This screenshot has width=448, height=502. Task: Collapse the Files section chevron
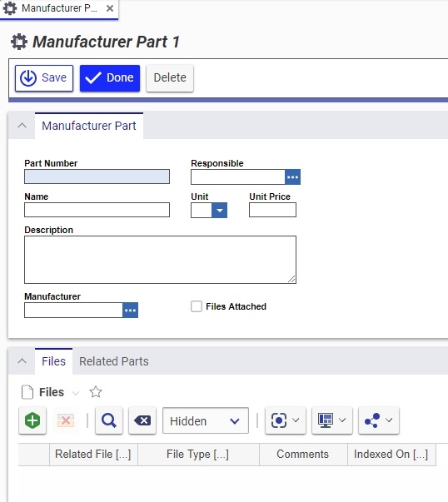(22, 361)
